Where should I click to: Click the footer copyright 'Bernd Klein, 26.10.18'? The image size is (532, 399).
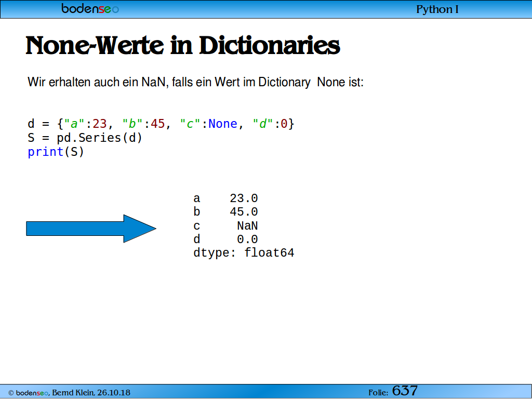click(91, 393)
